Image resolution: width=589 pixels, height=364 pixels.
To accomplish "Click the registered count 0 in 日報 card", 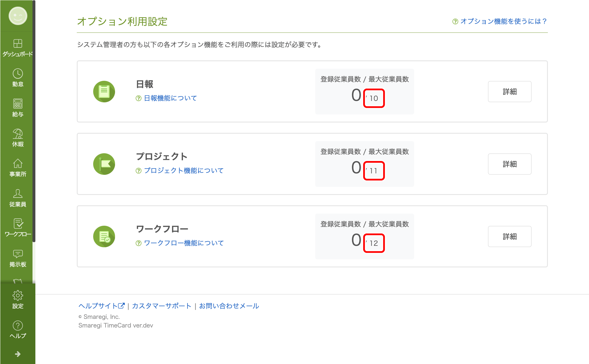I will point(356,95).
